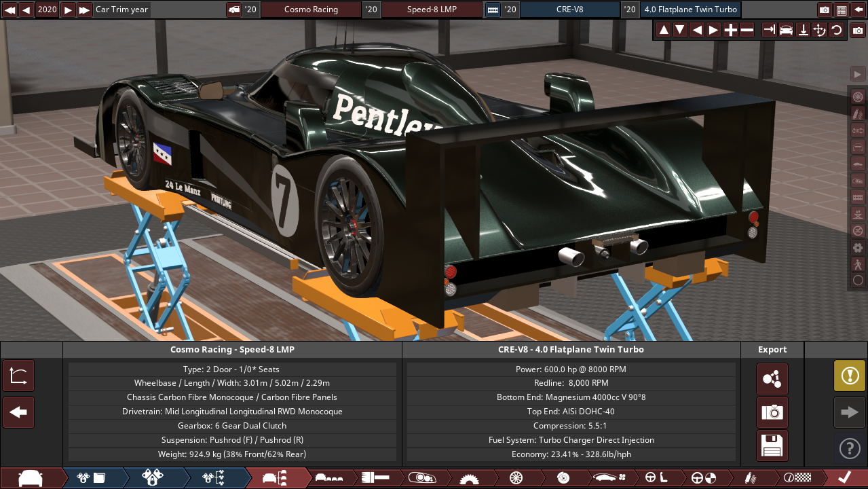Zoom out with the minus icon
This screenshot has height=489, width=868.
[747, 30]
